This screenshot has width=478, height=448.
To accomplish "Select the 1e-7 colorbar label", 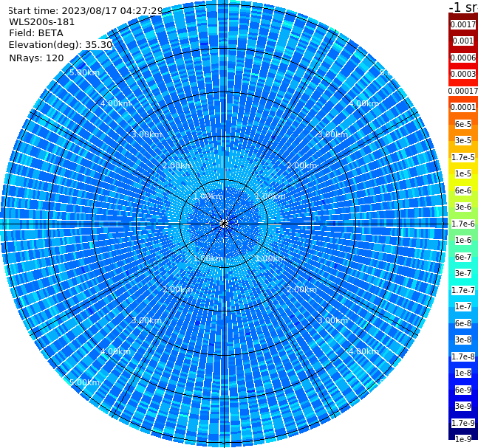I will coord(463,306).
